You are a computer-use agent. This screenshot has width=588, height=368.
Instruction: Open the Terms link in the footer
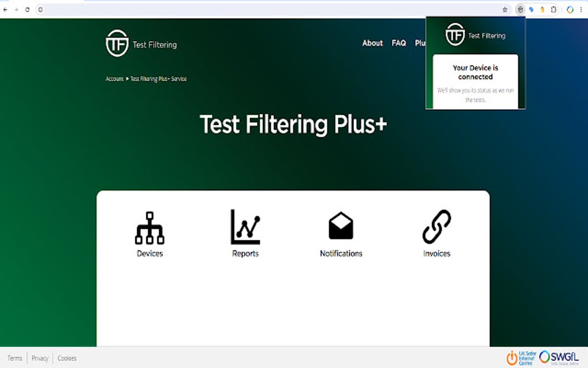tap(14, 358)
